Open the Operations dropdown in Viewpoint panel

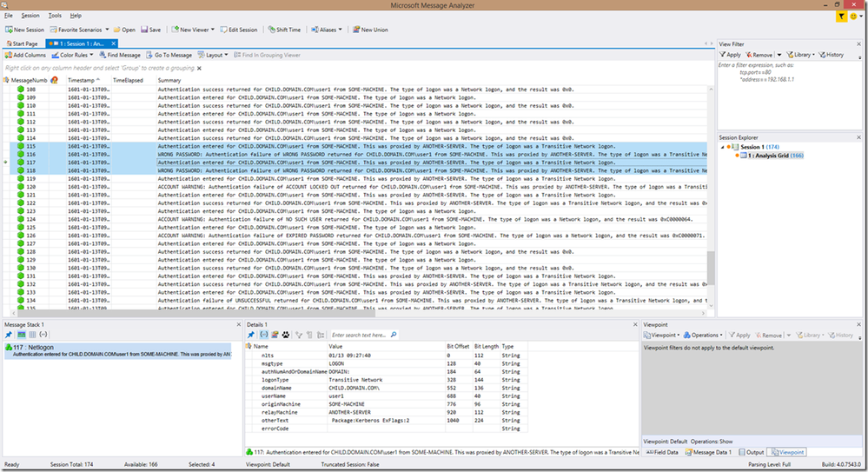point(704,336)
